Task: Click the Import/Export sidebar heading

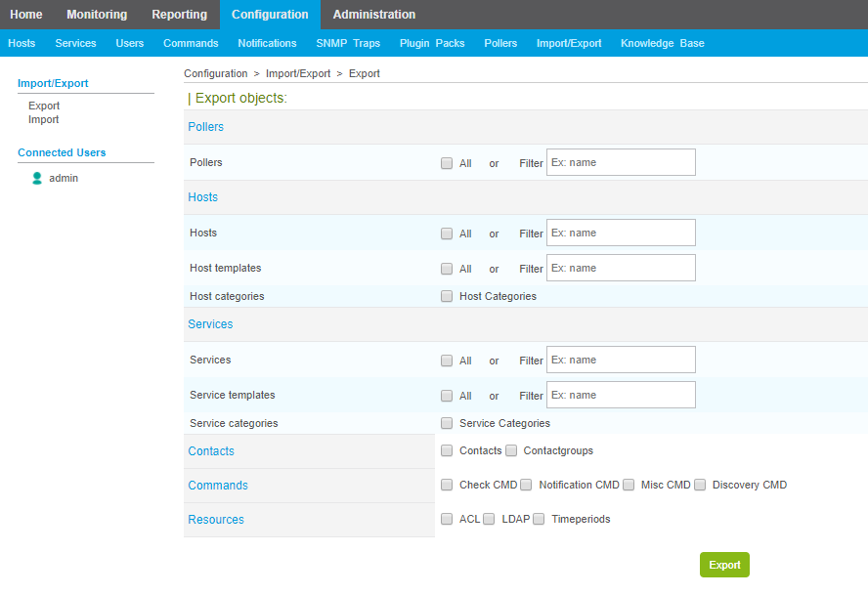Action: click(x=53, y=83)
